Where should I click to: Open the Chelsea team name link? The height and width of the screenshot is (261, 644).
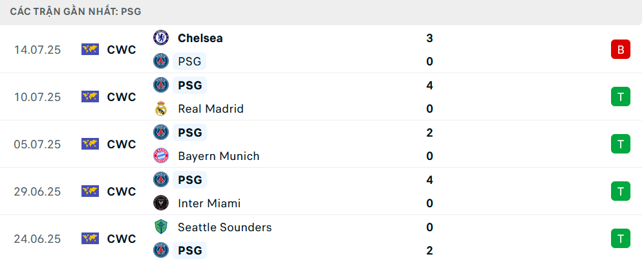200,38
